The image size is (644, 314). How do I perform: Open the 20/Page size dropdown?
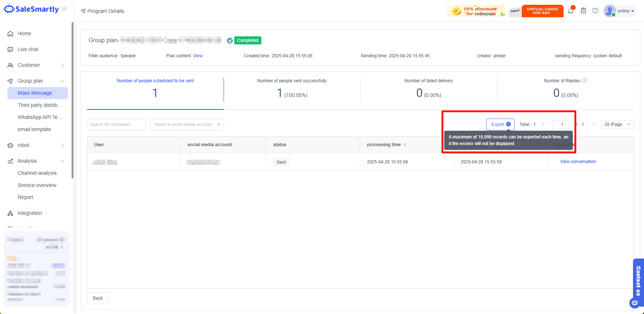tap(617, 124)
